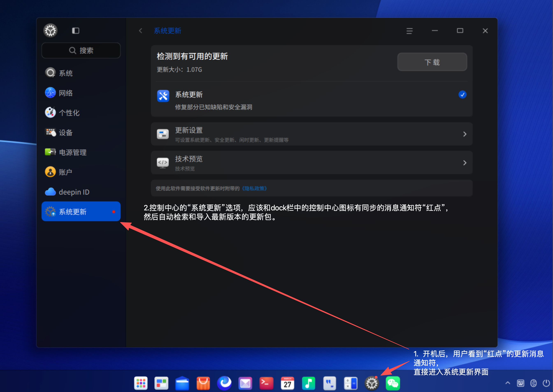
Task: Uncheck the 系统更新 blue checkmark
Action: click(x=462, y=95)
